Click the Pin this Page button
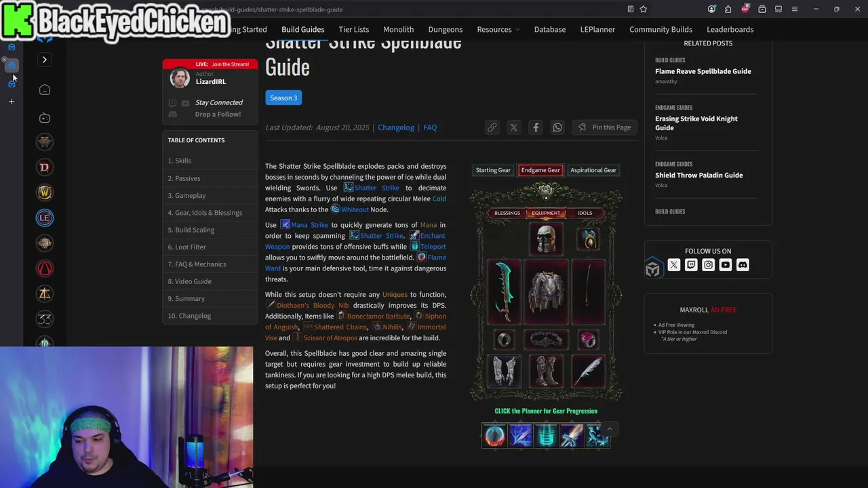 click(x=604, y=127)
